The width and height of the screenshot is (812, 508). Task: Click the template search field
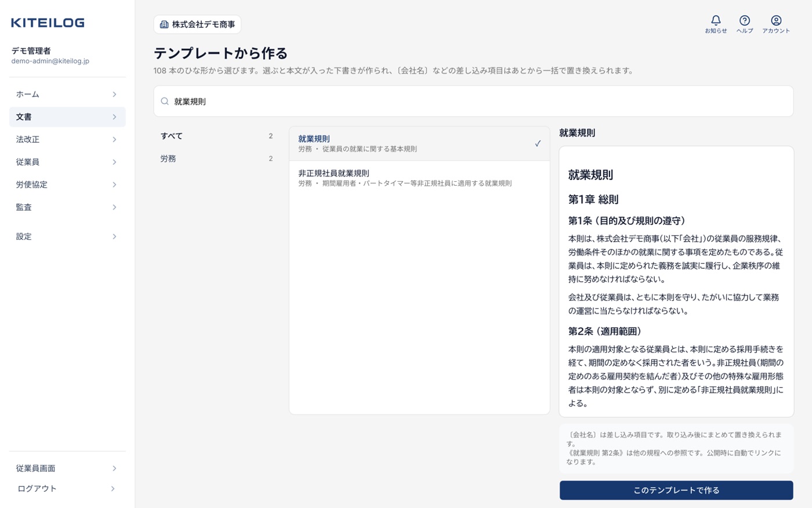(473, 101)
